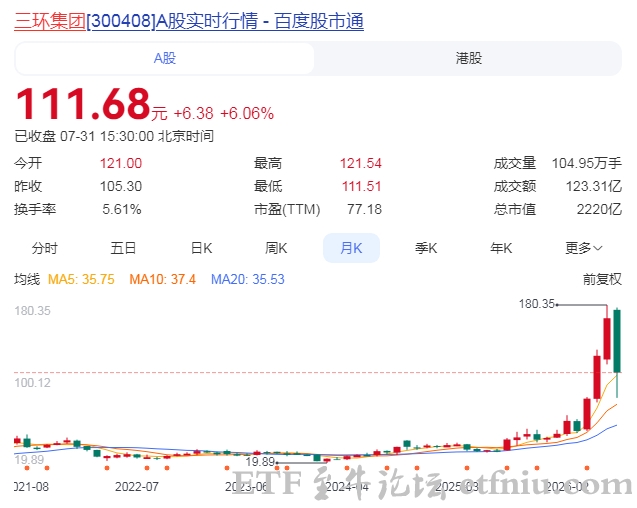The width and height of the screenshot is (637, 508).
Task: Select the 季K chart tab
Action: (426, 248)
